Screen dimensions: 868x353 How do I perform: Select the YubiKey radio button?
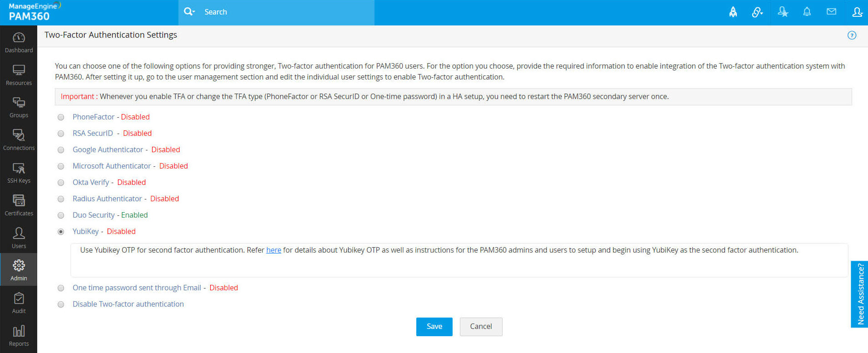pos(61,232)
